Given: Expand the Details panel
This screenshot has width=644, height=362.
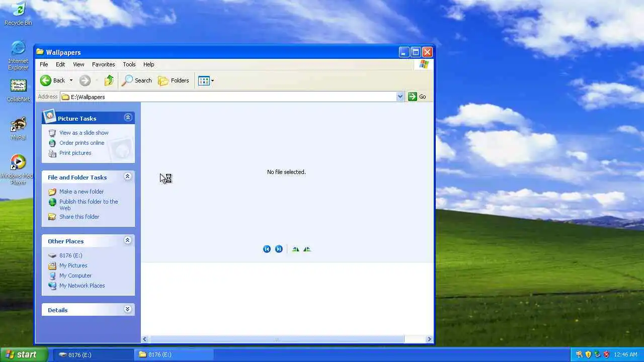Looking at the screenshot, I should (127, 309).
